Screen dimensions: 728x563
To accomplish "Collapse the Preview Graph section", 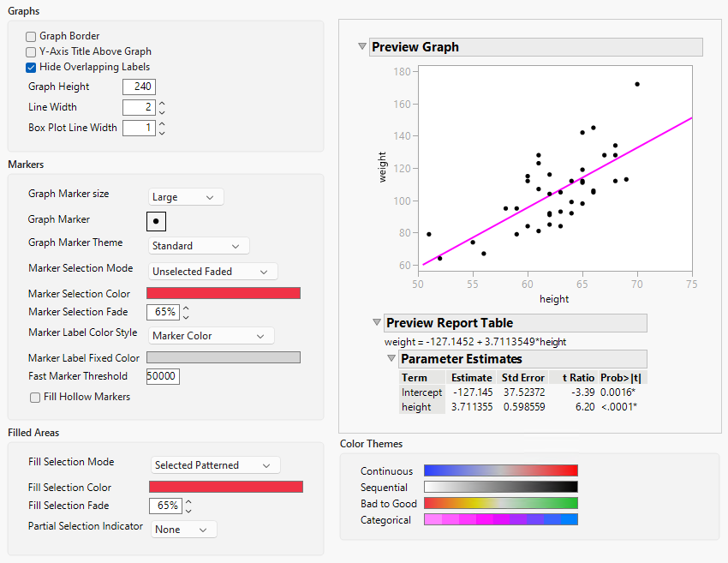I will (x=362, y=46).
